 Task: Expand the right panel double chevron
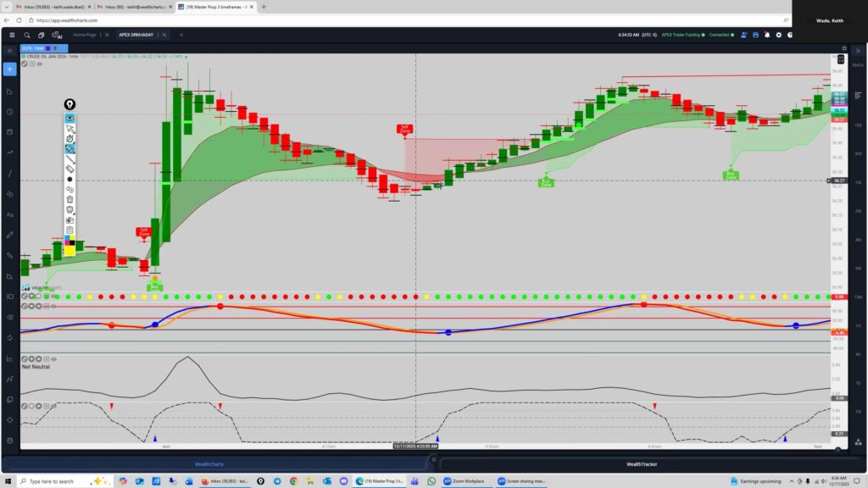pyautogui.click(x=858, y=51)
